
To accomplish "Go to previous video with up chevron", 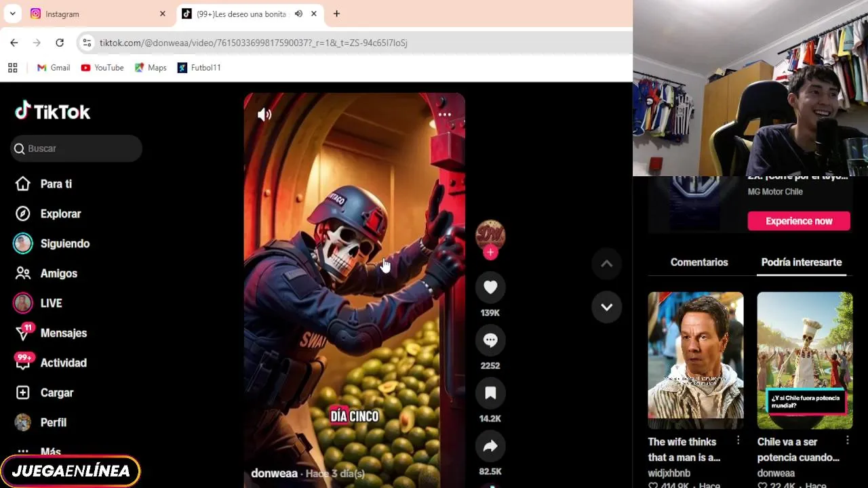I will click(x=606, y=264).
